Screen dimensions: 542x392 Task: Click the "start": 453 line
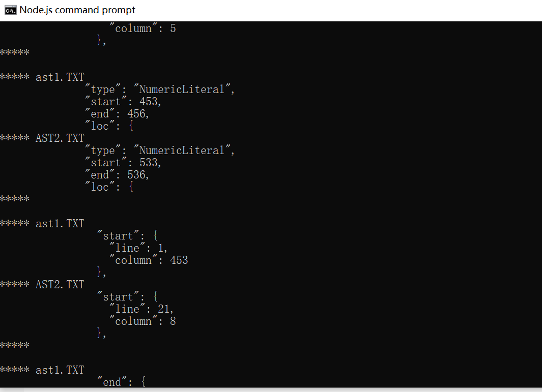tap(123, 102)
